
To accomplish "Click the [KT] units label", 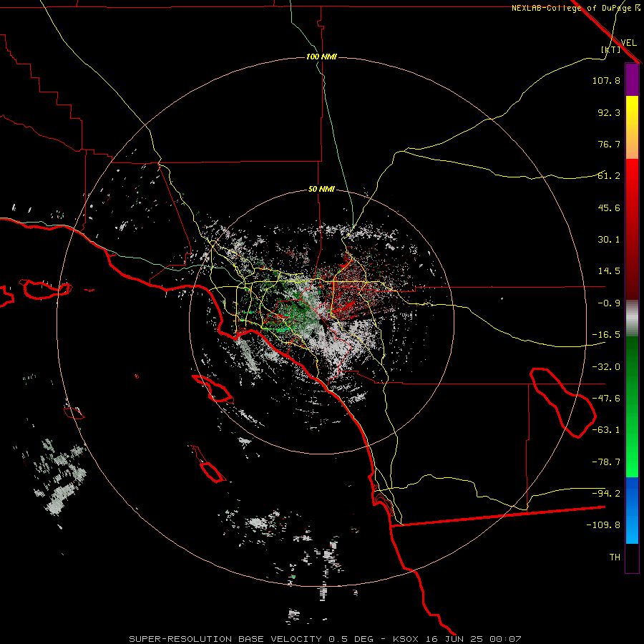I will point(610,49).
